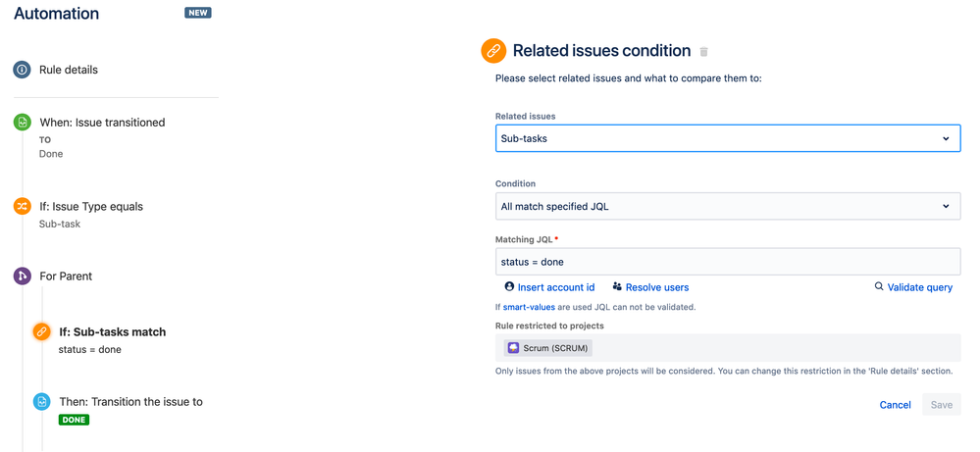Select the 'For Parent' branch step

(x=66, y=276)
